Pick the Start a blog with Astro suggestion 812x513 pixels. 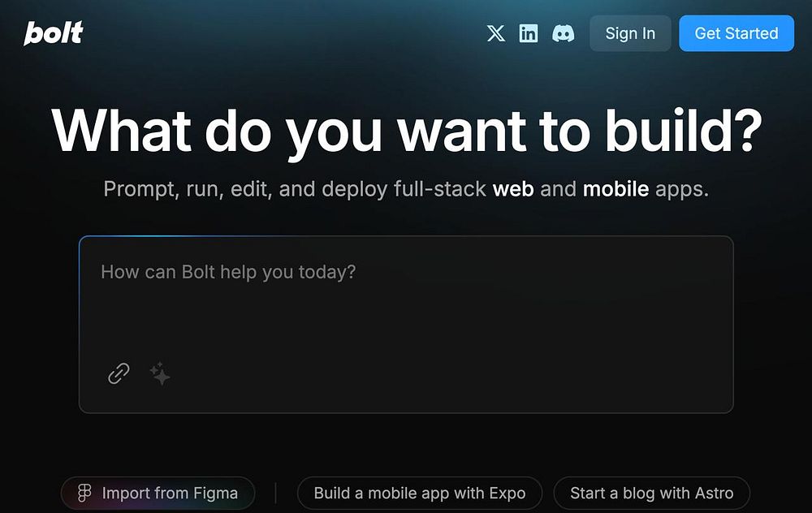[x=651, y=493]
